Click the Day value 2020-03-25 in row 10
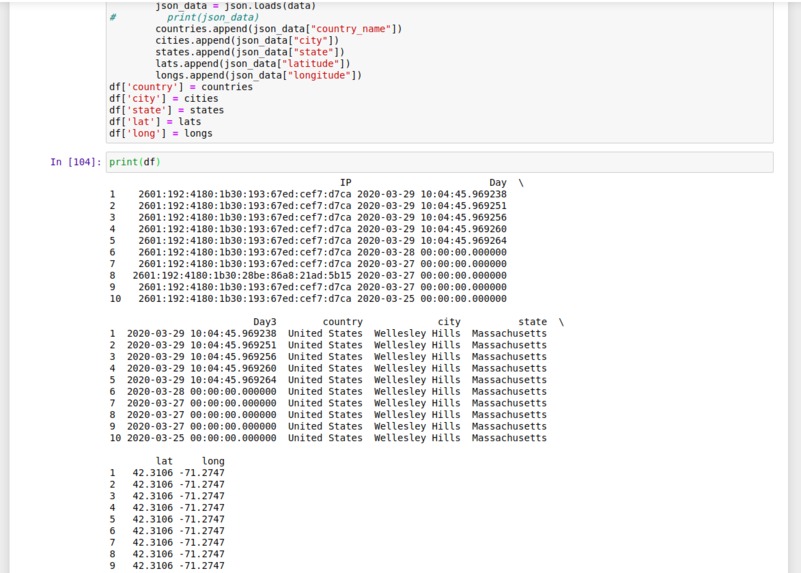Screen dimensions: 801x573 pos(386,299)
